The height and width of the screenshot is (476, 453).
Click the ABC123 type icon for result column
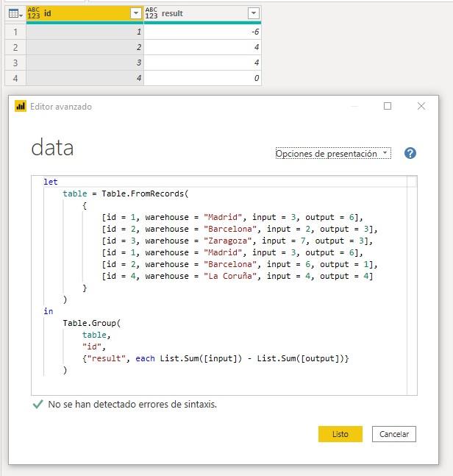(x=151, y=13)
